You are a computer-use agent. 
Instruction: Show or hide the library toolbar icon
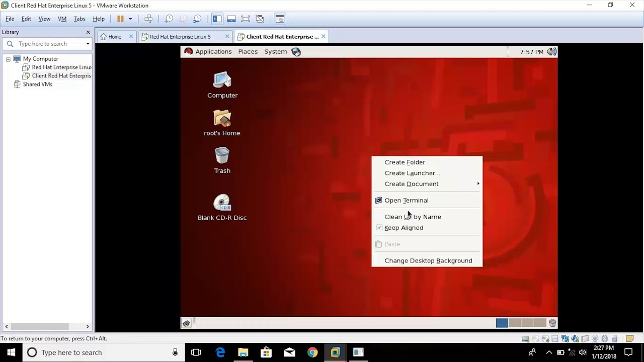(x=217, y=19)
